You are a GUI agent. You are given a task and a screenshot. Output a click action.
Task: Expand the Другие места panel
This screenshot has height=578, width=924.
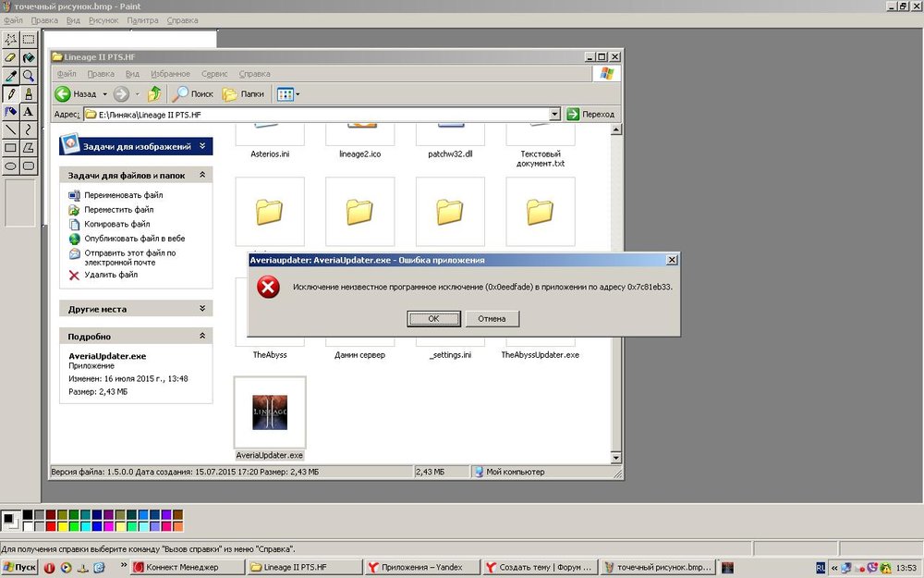point(201,309)
